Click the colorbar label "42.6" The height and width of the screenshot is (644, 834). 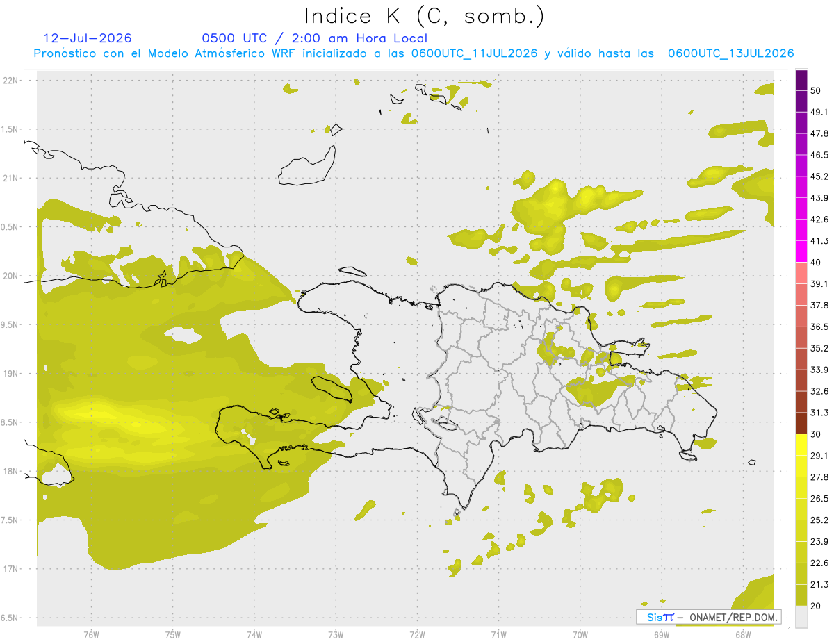819,220
